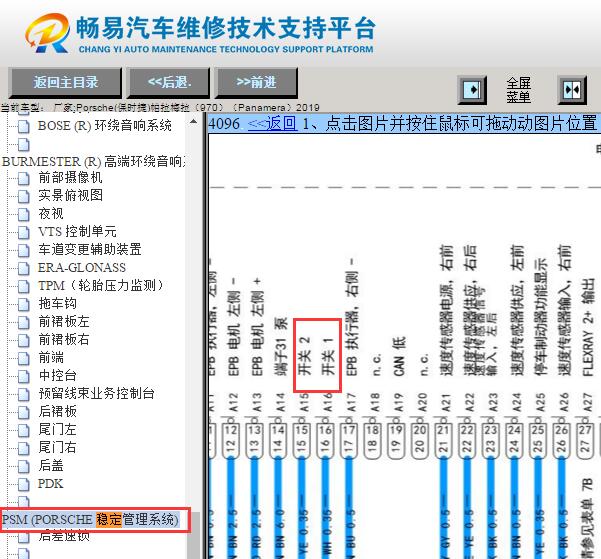This screenshot has width=601, height=559.
Task: Select 后盖 in the tree
Action: click(51, 465)
